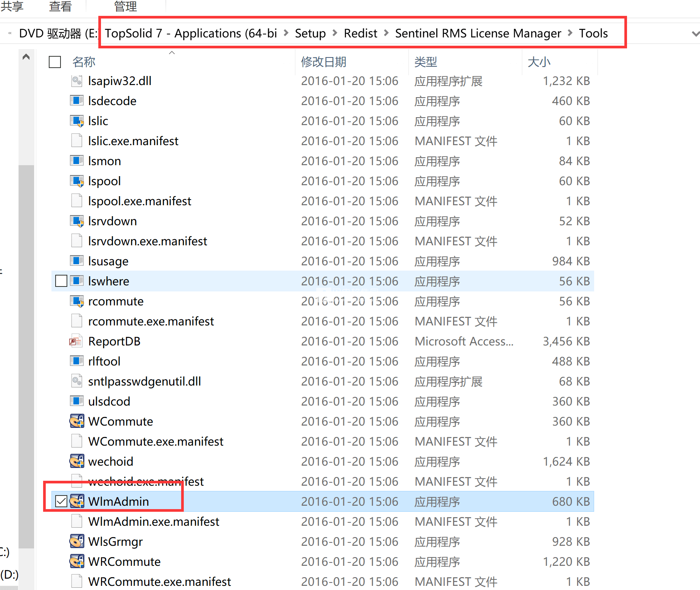The width and height of the screenshot is (700, 590).
Task: Uncheck the WlmAdmin row checkbox
Action: point(61,501)
